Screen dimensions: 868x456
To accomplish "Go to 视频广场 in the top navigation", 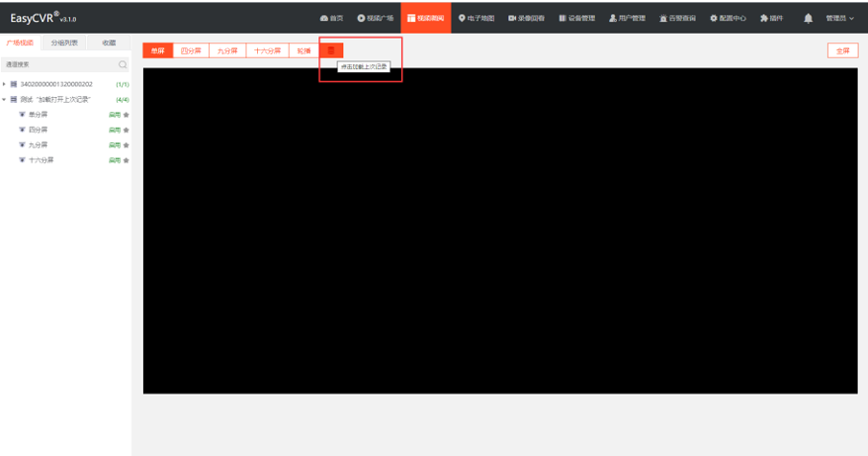I will 376,18.
